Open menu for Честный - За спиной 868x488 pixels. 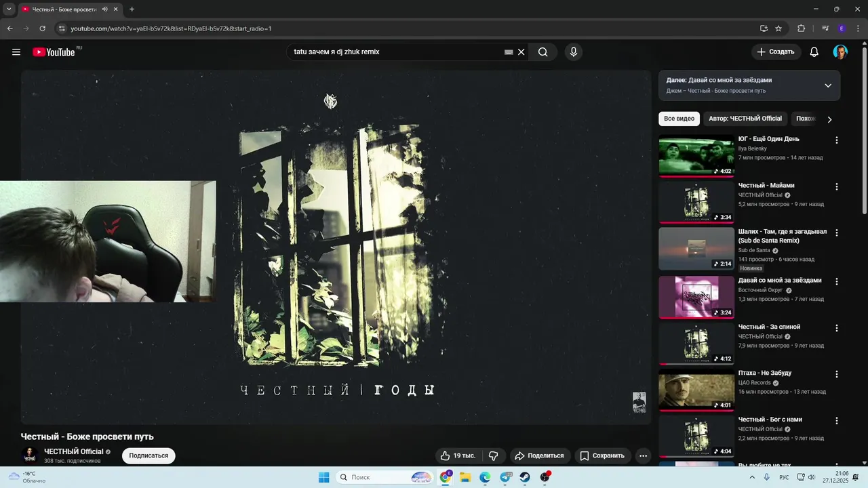(836, 328)
